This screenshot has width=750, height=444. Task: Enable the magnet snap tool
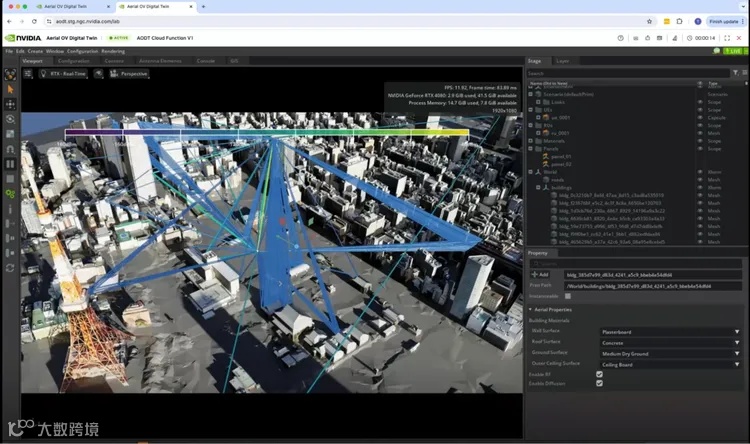click(10, 149)
